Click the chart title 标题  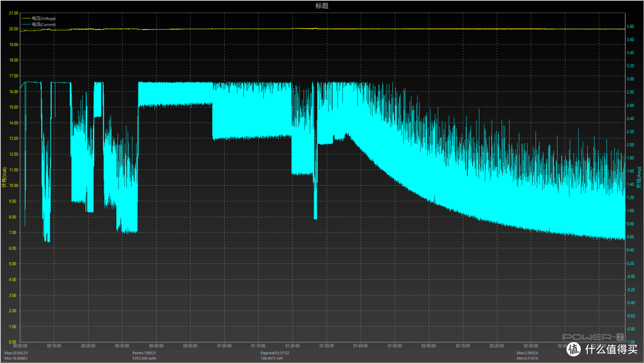pyautogui.click(x=321, y=6)
